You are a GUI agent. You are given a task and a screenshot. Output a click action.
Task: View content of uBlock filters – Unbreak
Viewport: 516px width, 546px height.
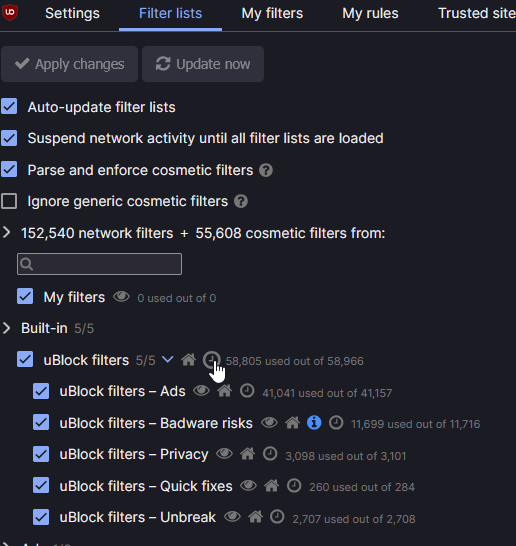click(232, 517)
